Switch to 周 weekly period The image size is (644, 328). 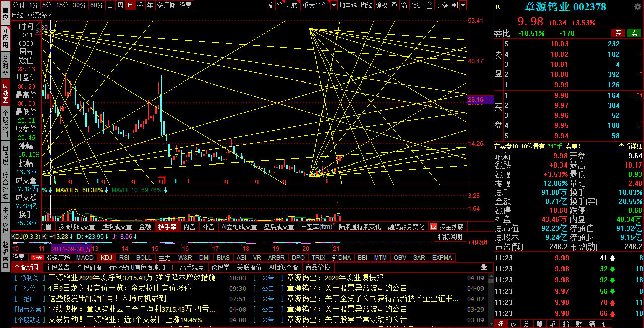click(120, 5)
